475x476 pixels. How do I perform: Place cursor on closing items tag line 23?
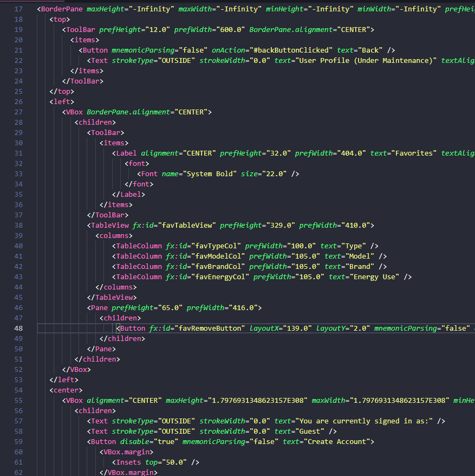pyautogui.click(x=87, y=71)
